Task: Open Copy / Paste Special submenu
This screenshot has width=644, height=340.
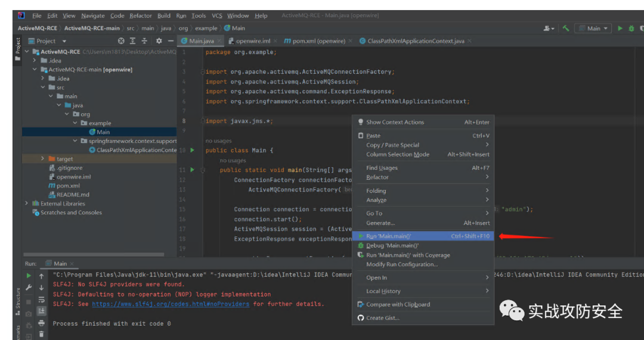Action: tap(423, 145)
